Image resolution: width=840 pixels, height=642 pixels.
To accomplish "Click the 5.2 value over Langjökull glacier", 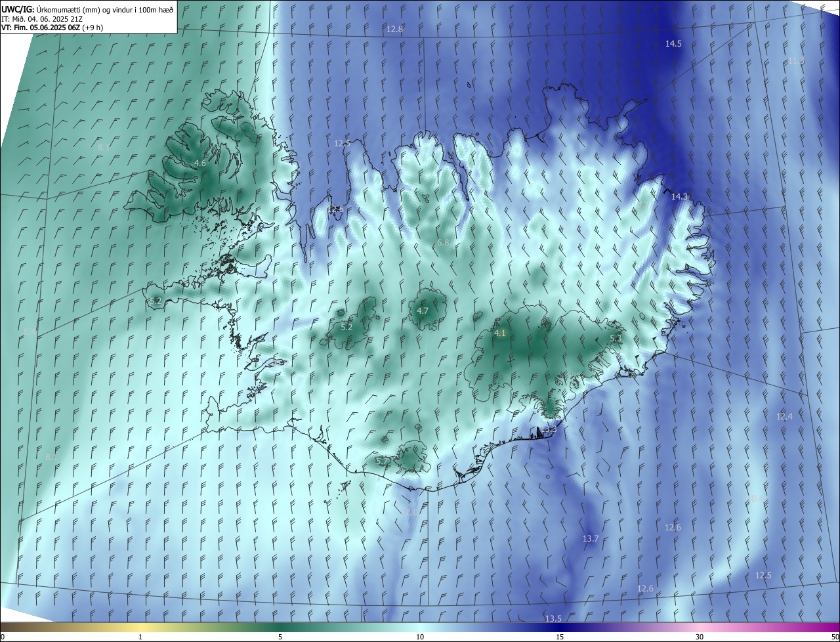I will pyautogui.click(x=346, y=327).
